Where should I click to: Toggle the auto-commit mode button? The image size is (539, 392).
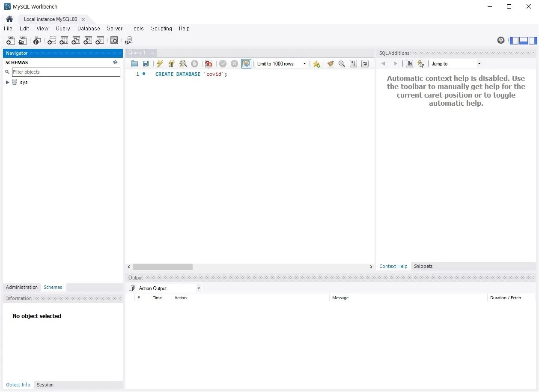click(246, 64)
